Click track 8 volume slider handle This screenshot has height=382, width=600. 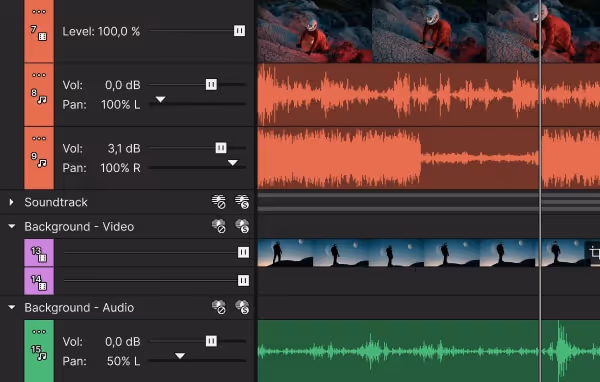tap(211, 84)
